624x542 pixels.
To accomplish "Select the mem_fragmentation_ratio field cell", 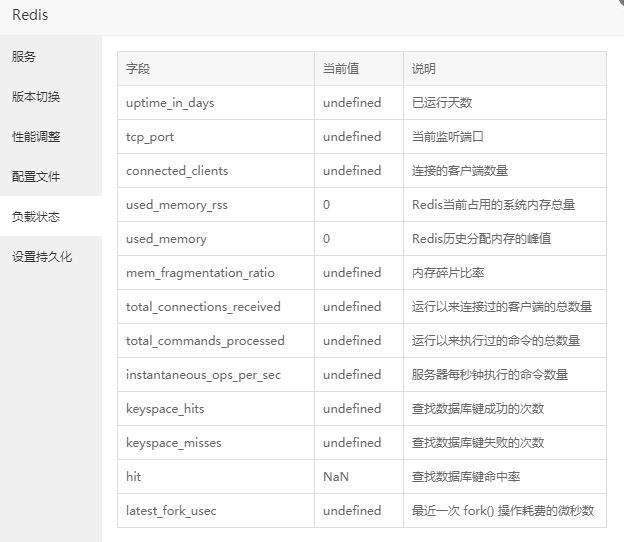I will pyautogui.click(x=216, y=273).
